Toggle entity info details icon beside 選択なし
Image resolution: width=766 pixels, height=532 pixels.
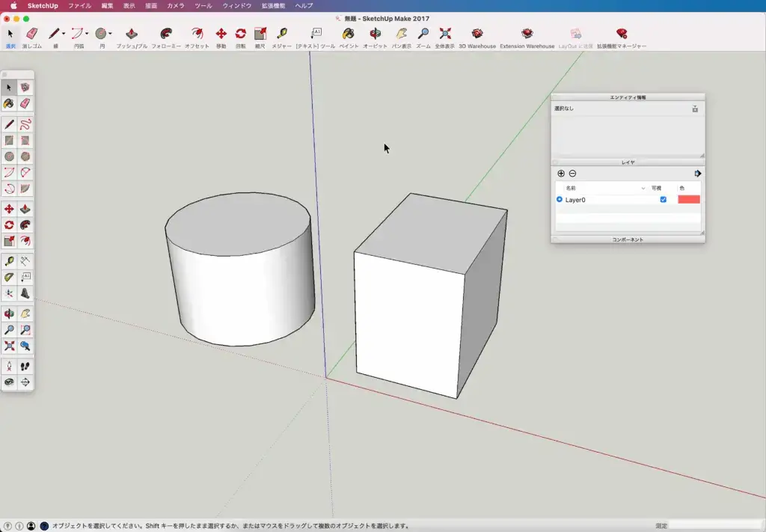pyautogui.click(x=695, y=108)
